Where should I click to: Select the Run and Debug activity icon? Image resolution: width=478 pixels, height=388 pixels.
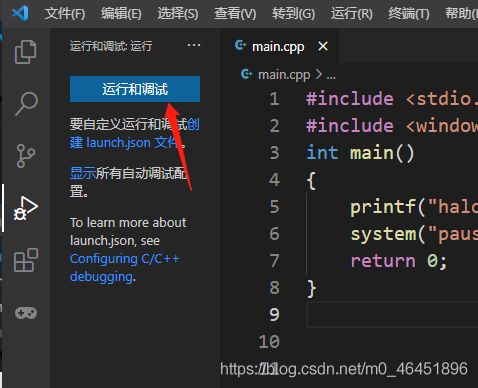pos(25,208)
